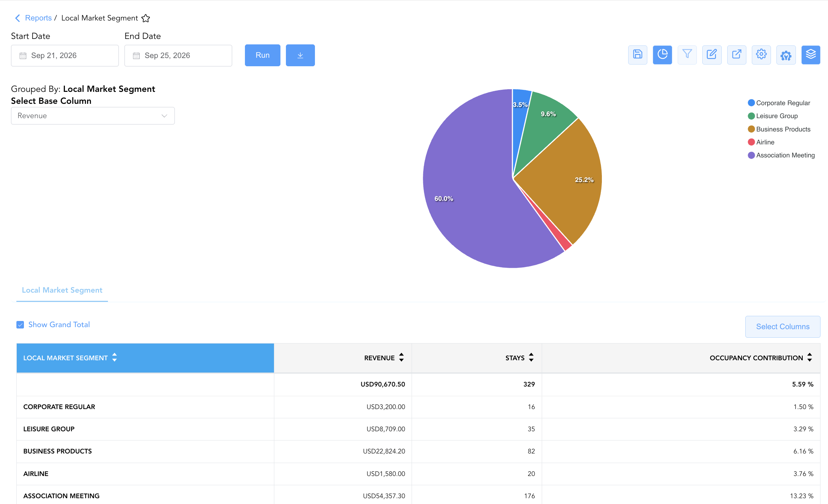828x504 pixels.
Task: Click the save report icon
Action: click(x=637, y=55)
